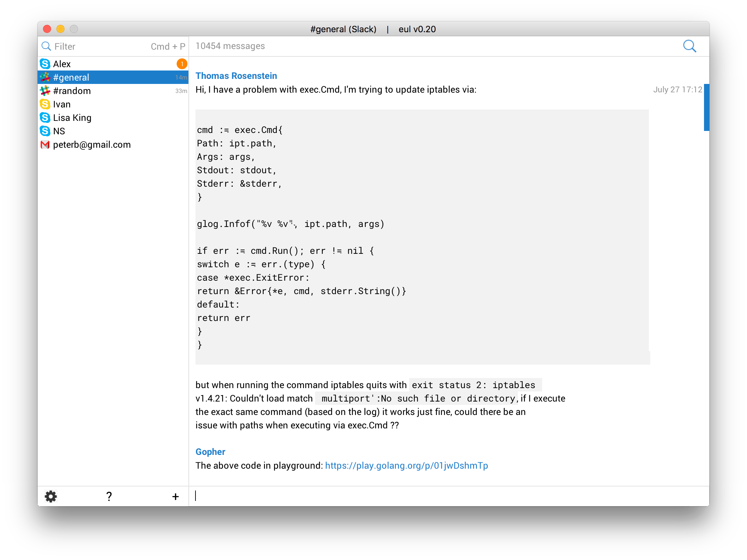Click the Cmd + P shortcut hint
The width and height of the screenshot is (747, 560).
pyautogui.click(x=168, y=47)
